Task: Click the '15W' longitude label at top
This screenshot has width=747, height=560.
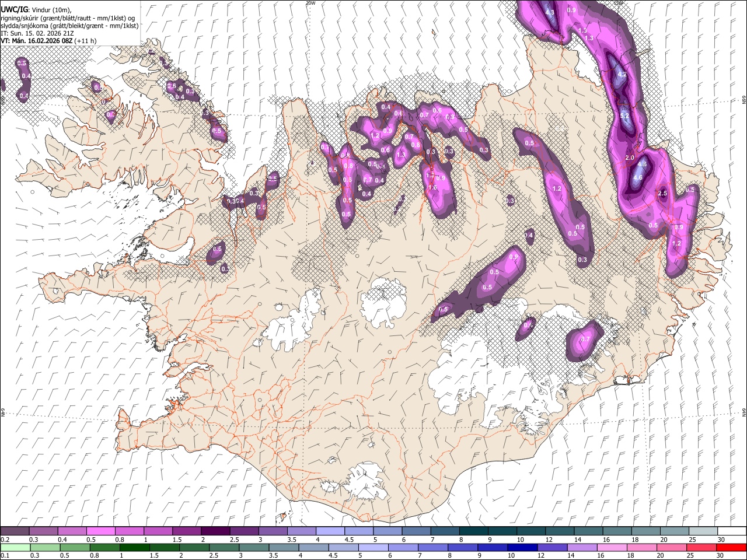Action: click(619, 3)
